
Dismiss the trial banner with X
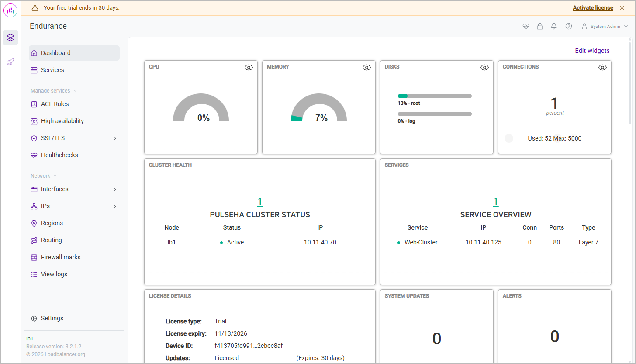[x=622, y=8]
